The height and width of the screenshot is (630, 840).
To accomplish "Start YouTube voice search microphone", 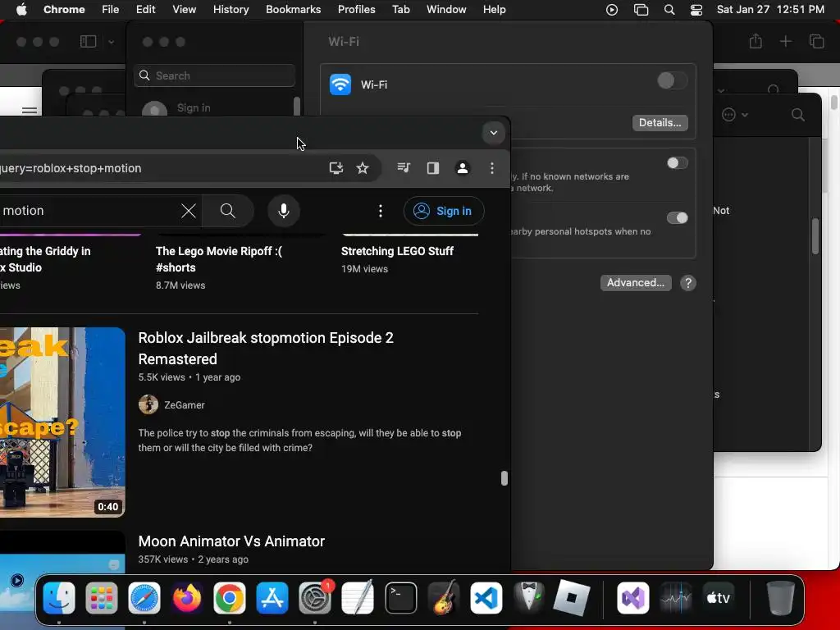I will click(x=284, y=211).
